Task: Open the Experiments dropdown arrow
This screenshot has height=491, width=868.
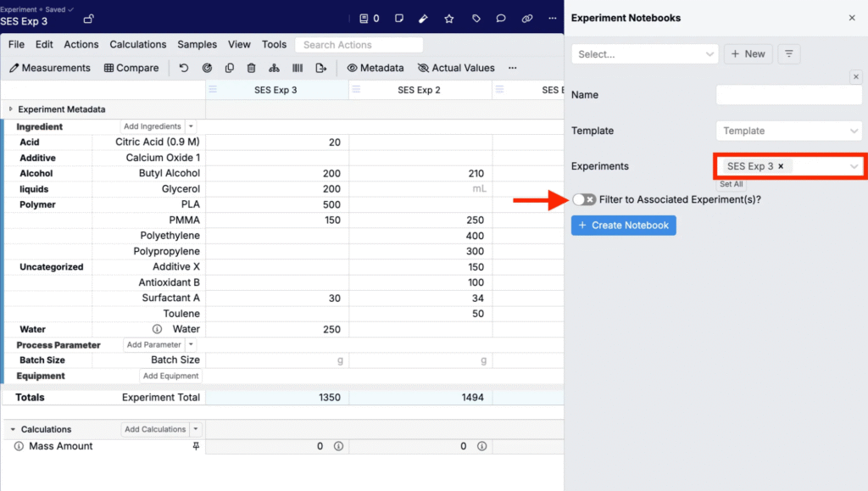Action: pos(854,166)
